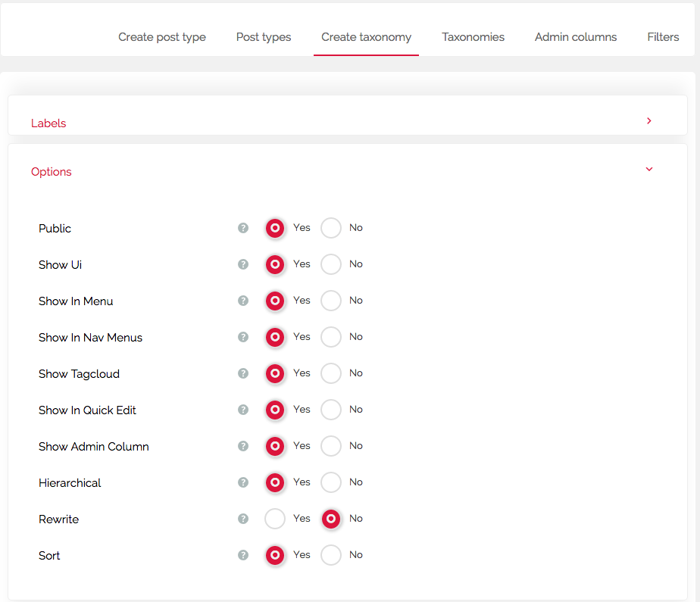Open the Create post type tab
This screenshot has height=602, width=700.
(162, 37)
